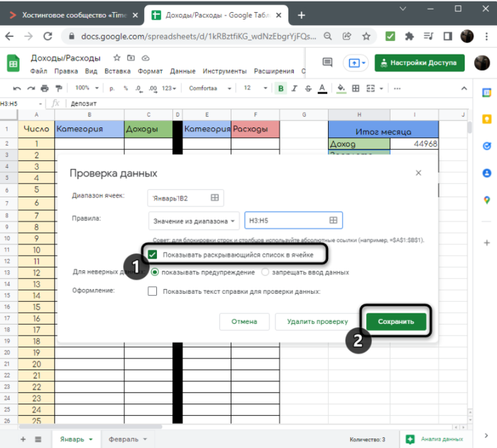Click the cloud save status icon

pos(145,58)
